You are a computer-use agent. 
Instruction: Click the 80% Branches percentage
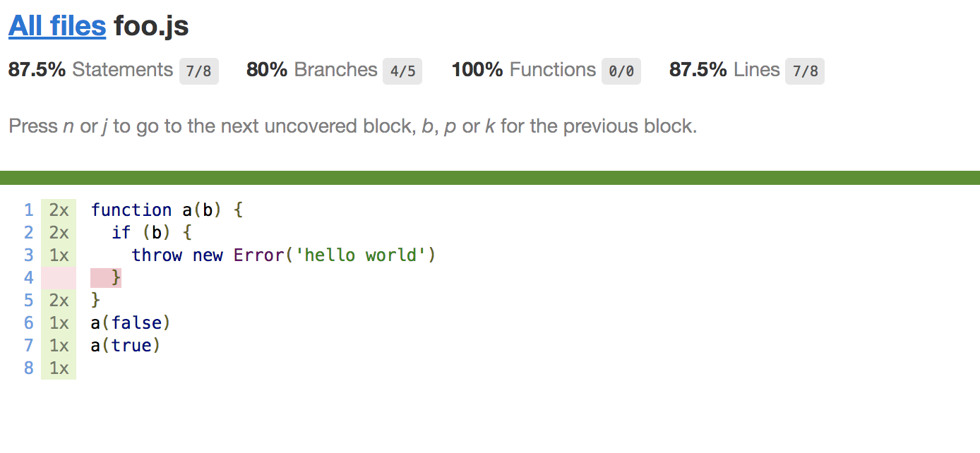267,70
